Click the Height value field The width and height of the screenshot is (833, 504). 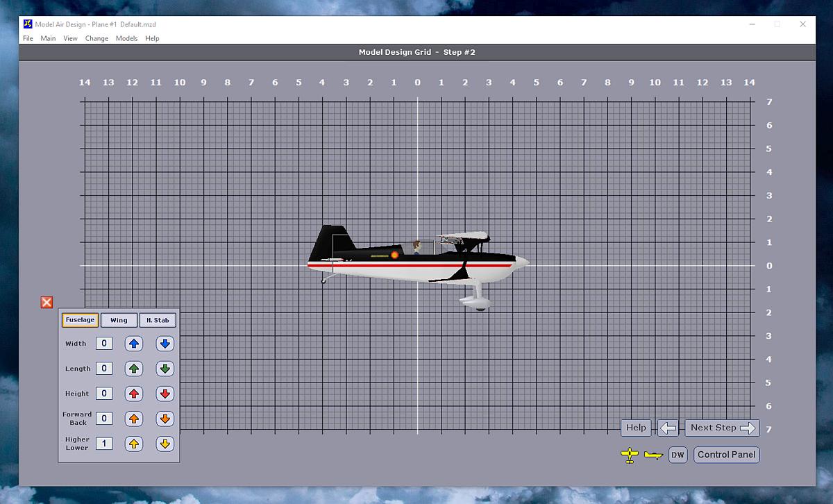(104, 394)
